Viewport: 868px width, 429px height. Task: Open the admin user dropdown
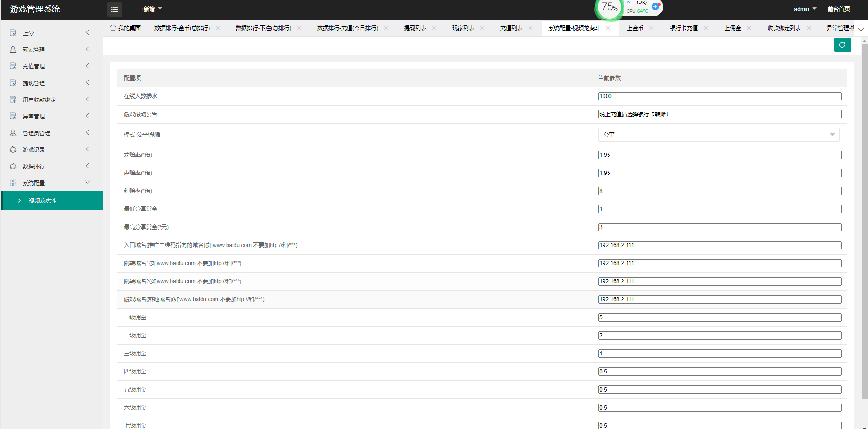pyautogui.click(x=805, y=9)
